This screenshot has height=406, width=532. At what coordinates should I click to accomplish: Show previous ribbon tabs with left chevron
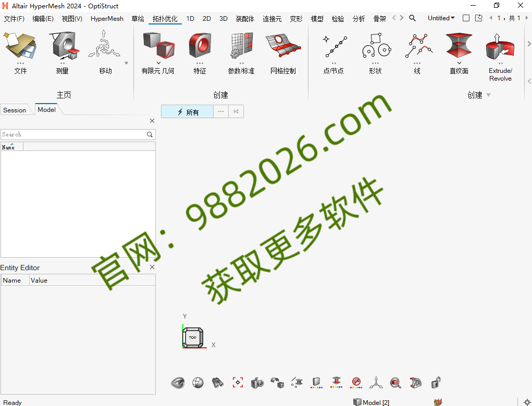[x=394, y=18]
